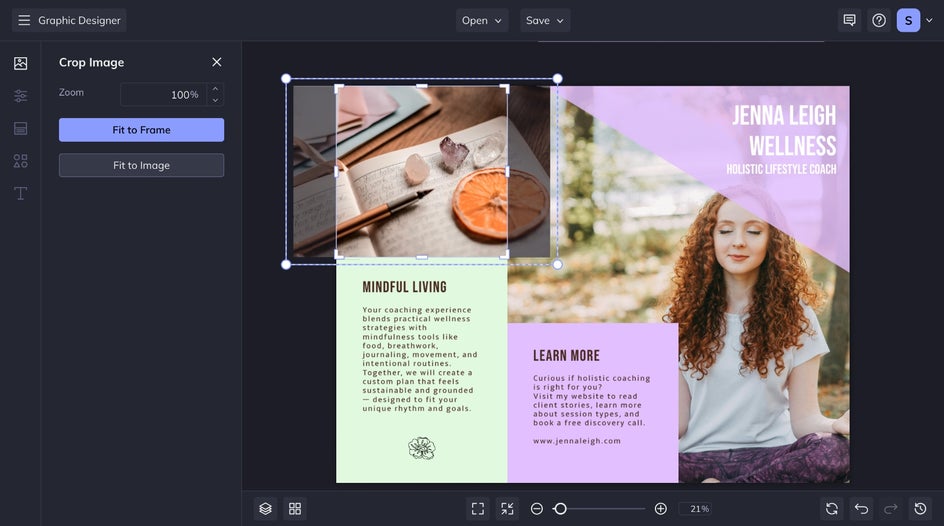Image resolution: width=944 pixels, height=526 pixels.
Task: Click the top-left round frame handle
Action: click(286, 79)
